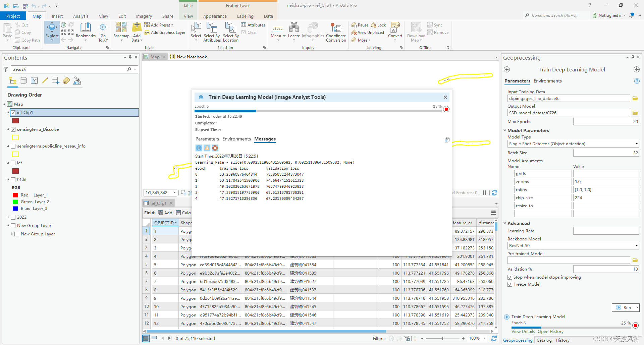Open the Project tab

13,16
